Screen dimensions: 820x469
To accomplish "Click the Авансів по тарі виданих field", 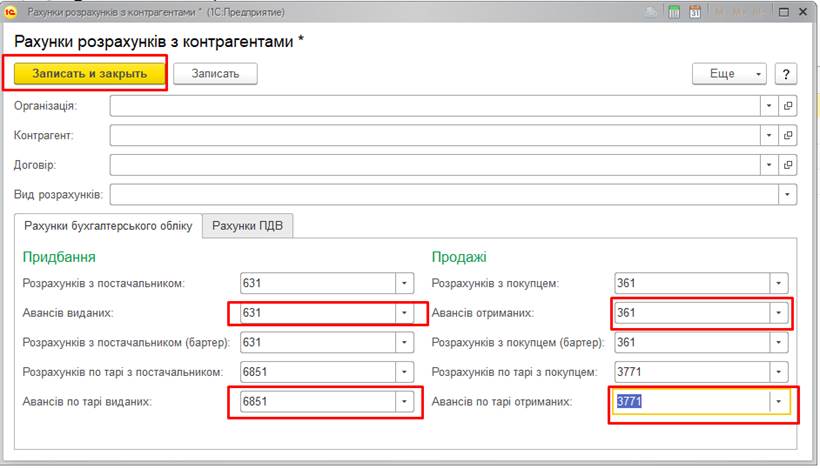I will pyautogui.click(x=316, y=402).
